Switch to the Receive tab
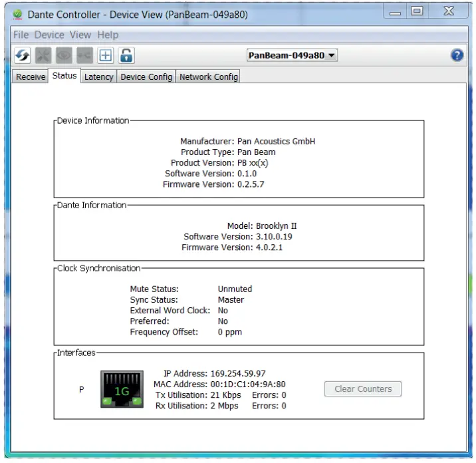 (31, 77)
